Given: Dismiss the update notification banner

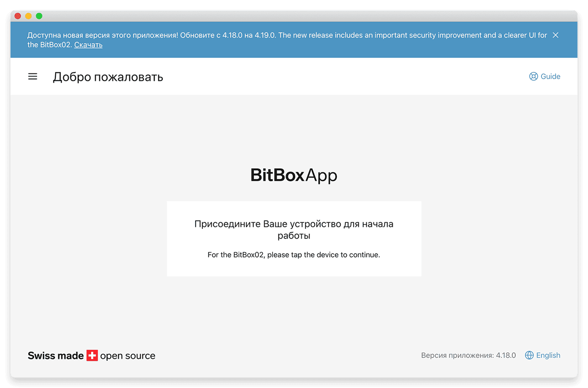Looking at the screenshot, I should (555, 35).
